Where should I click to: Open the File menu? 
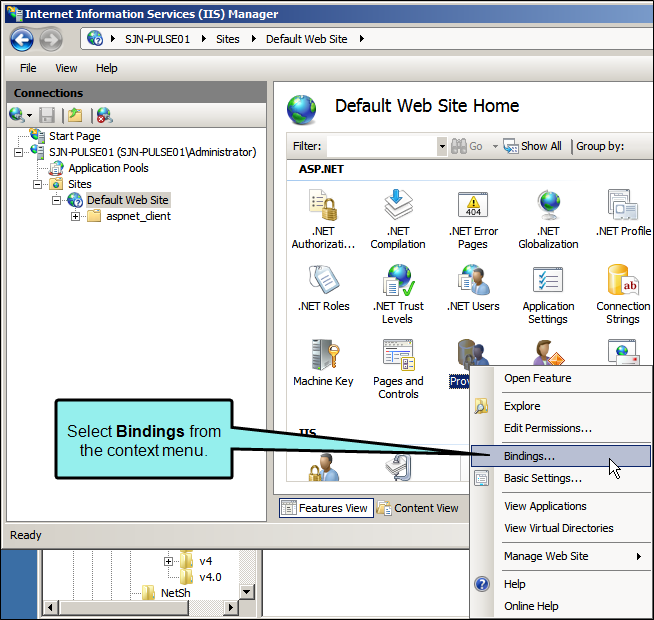point(28,68)
